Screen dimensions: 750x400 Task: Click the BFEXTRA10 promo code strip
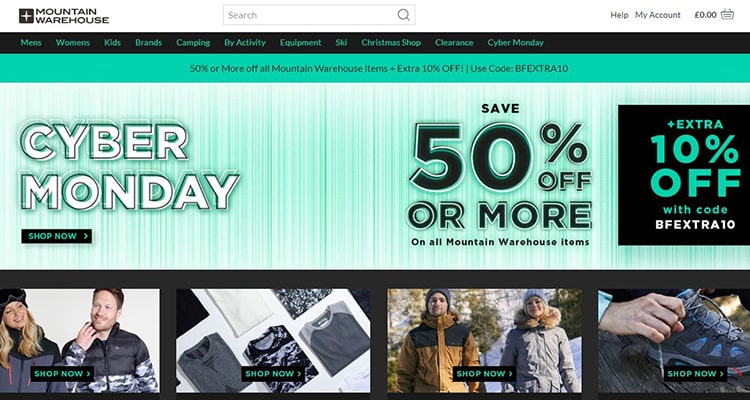pyautogui.click(x=375, y=68)
